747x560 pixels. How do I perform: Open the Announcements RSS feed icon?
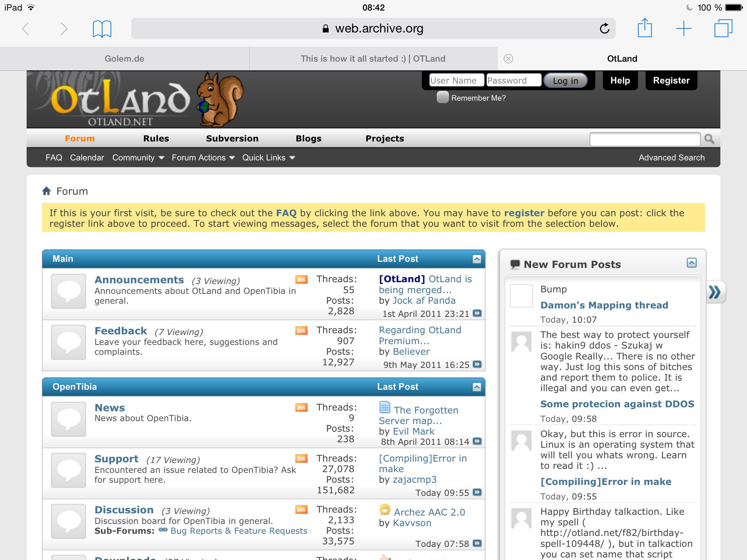tap(301, 280)
